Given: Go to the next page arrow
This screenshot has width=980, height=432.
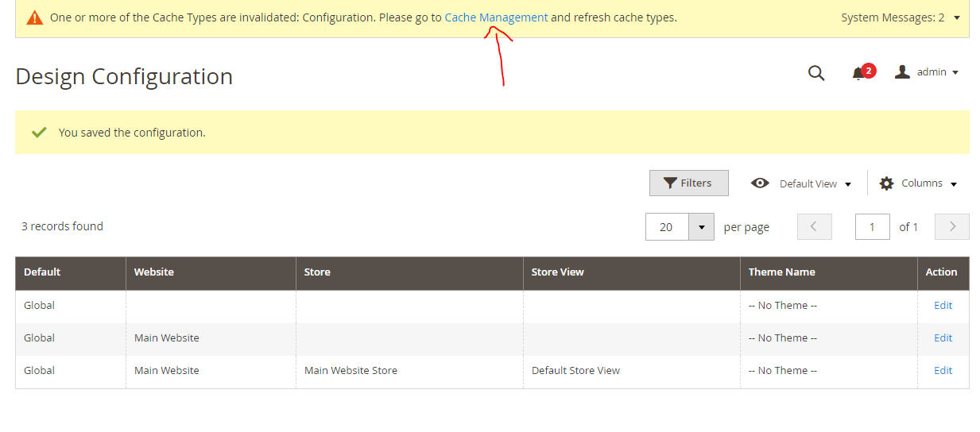Looking at the screenshot, I should pyautogui.click(x=952, y=227).
